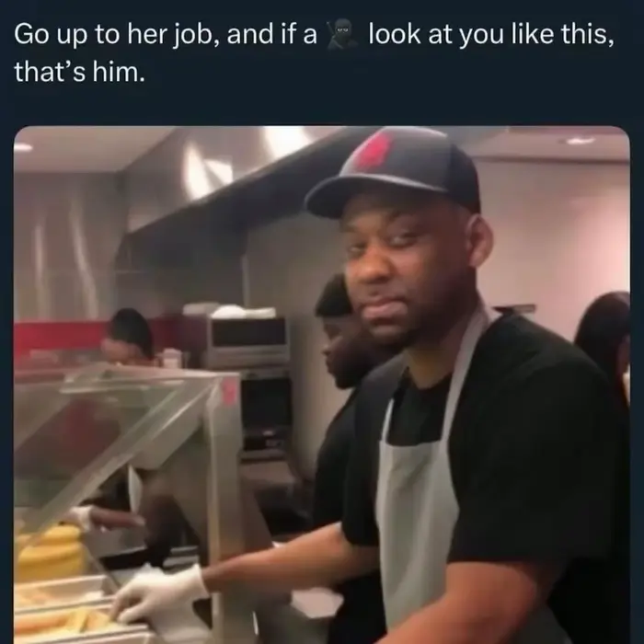Click the ceiling light at the top right
The image size is (644, 644).
tap(580, 141)
